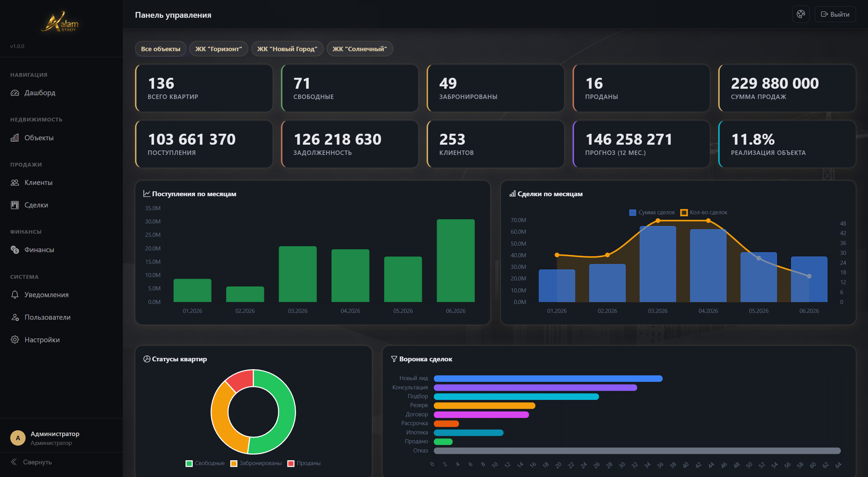Select ЖК "Солнечный" filter
Image resolution: width=868 pixels, height=477 pixels.
point(360,49)
